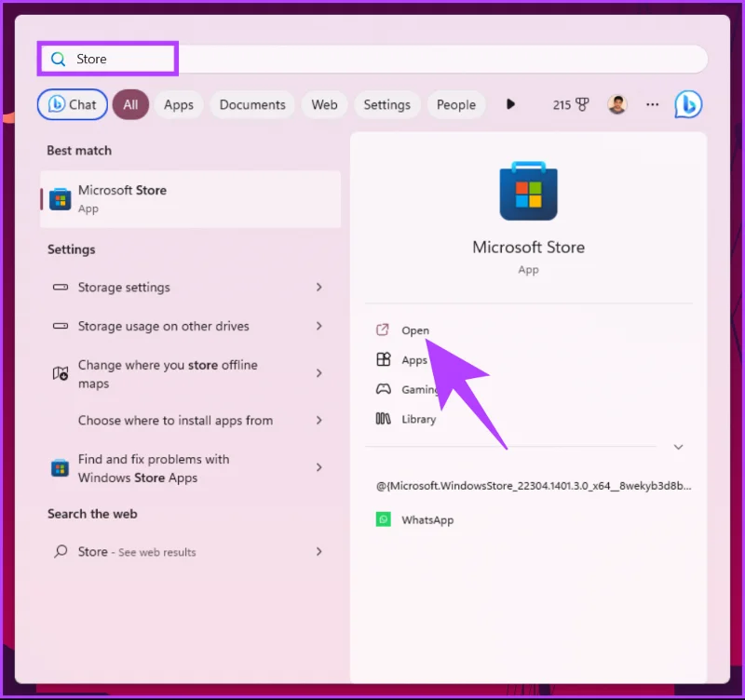The image size is (745, 700).
Task: Click the Storage settings drive icon
Action: (61, 287)
